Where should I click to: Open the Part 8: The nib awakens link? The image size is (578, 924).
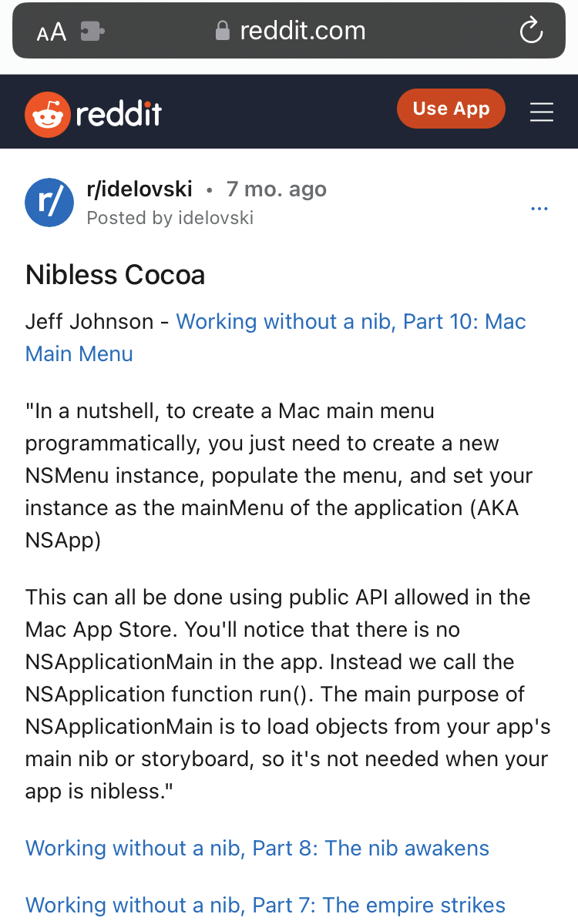[x=257, y=848]
